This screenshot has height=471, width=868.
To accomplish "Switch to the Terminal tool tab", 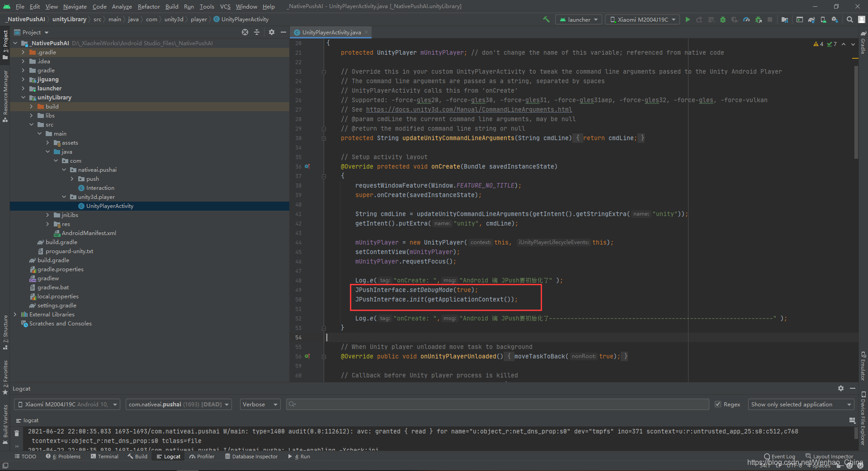I will tap(104, 457).
